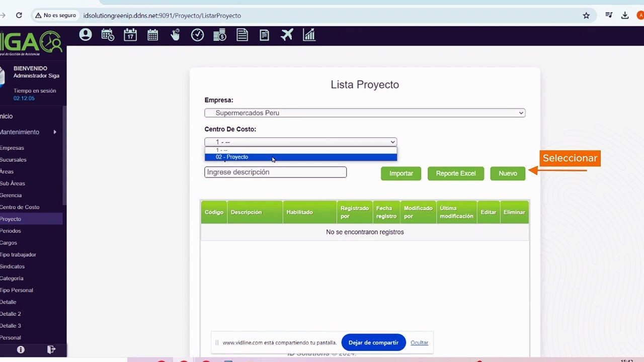Open the Centro De Costo dropdown
The image size is (644, 362).
pos(300,142)
